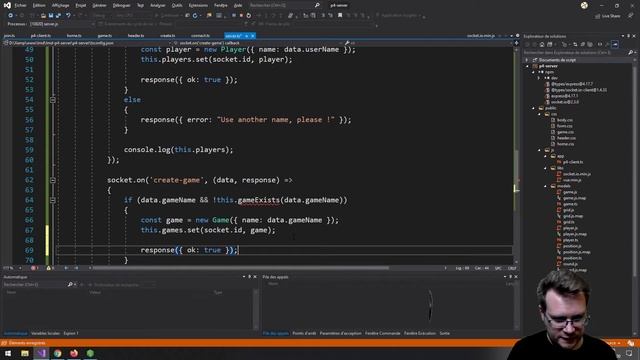Click the Visual Studio taskbar icon
The height and width of the screenshot is (360, 640).
(x=41, y=353)
